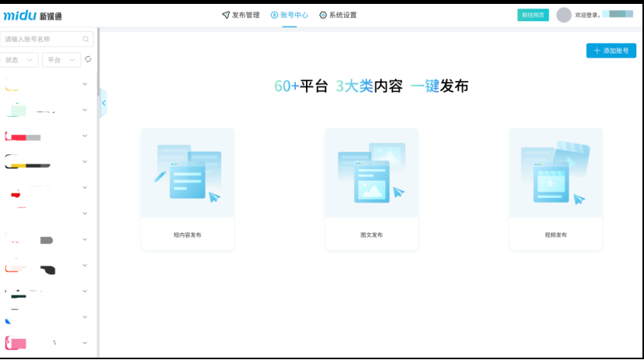The width and height of the screenshot is (644, 360).
Task: Expand the last account group with the pink icon
Action: [85, 342]
